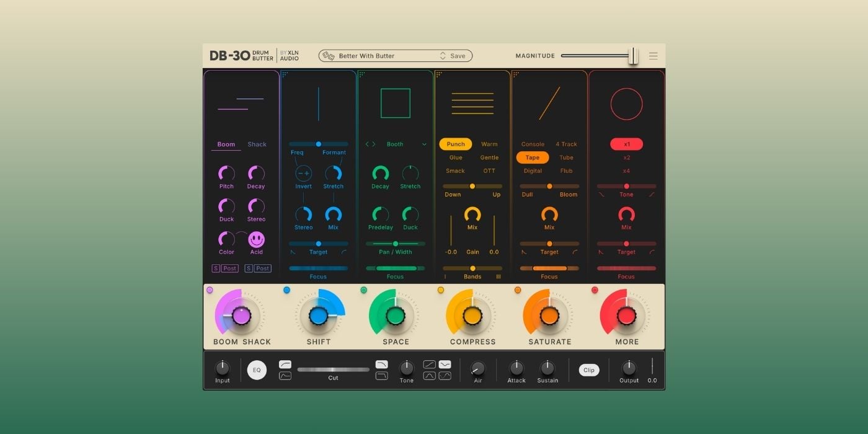Select the low-pass filter shape right of Cut
The width and height of the screenshot is (868, 434).
point(382,364)
